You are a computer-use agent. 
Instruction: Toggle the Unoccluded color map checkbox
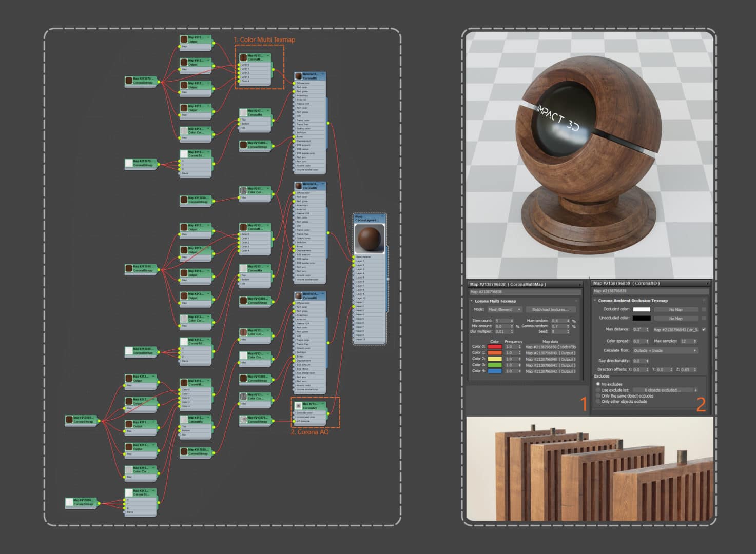click(704, 318)
